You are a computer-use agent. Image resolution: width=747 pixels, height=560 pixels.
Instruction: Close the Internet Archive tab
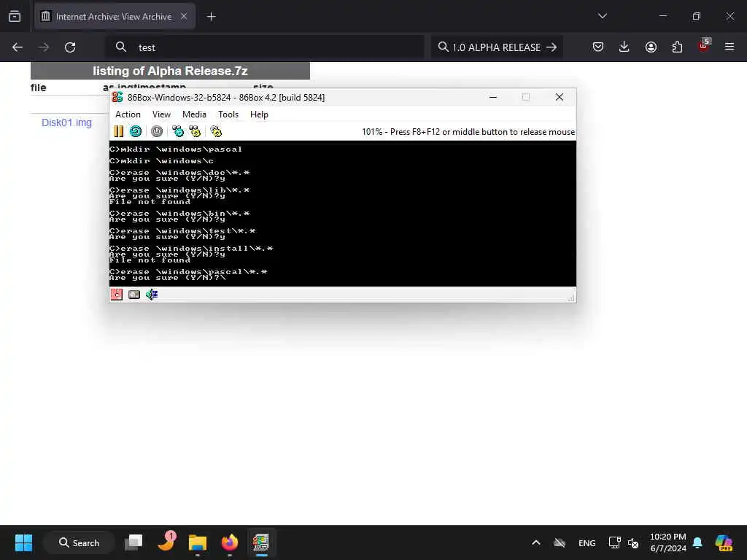pos(184,17)
